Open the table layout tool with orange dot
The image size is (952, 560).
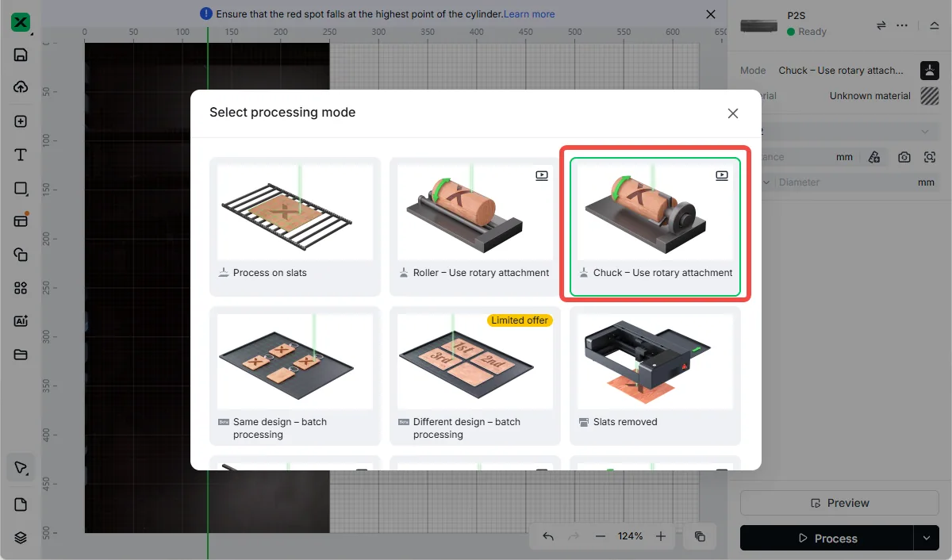click(21, 221)
